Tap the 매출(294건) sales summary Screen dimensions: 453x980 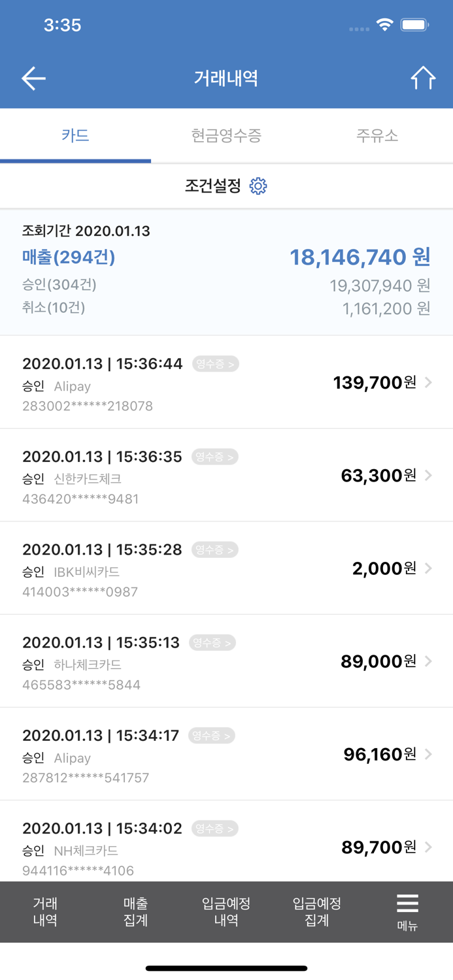coord(68,257)
